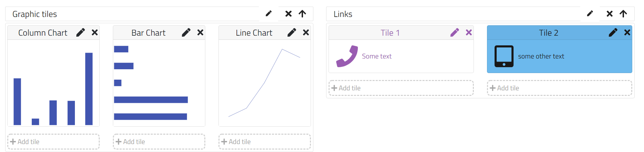Add tile below Tile 2
The width and height of the screenshot is (644, 152).
tap(559, 88)
